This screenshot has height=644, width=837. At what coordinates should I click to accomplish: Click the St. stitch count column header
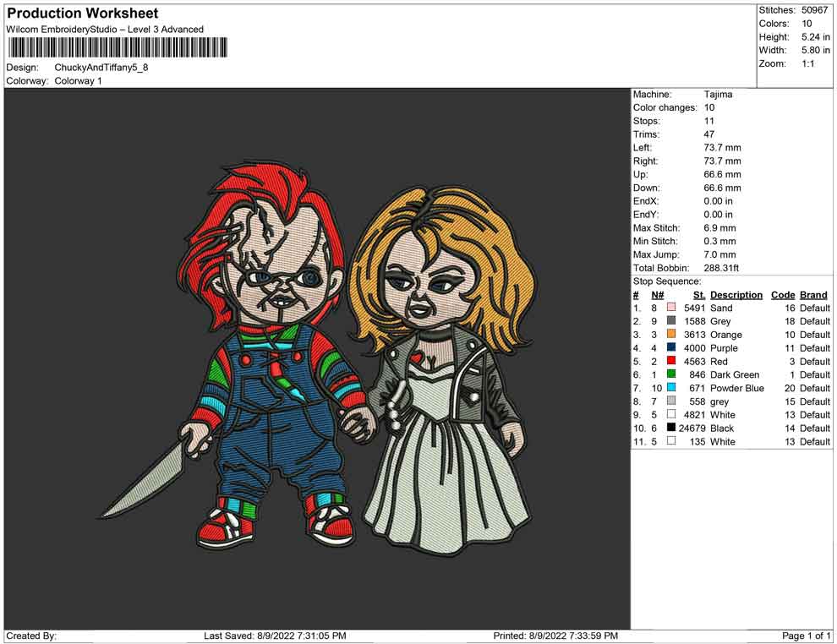(699, 295)
